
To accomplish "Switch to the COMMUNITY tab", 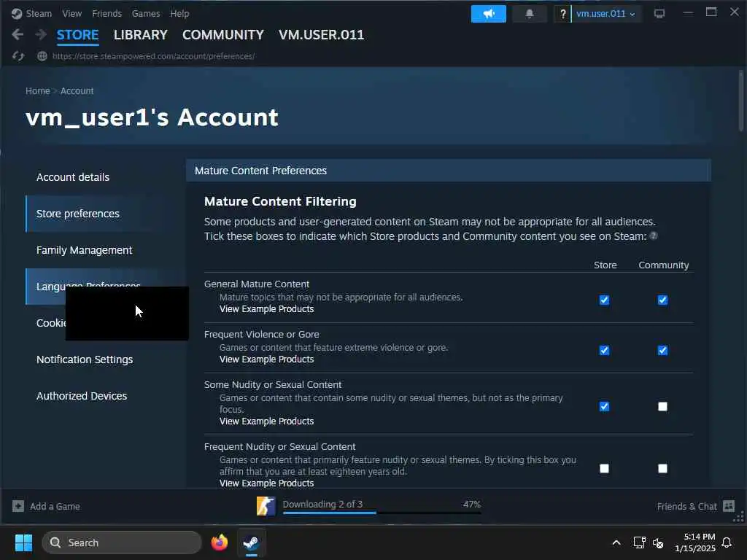I will pos(223,35).
